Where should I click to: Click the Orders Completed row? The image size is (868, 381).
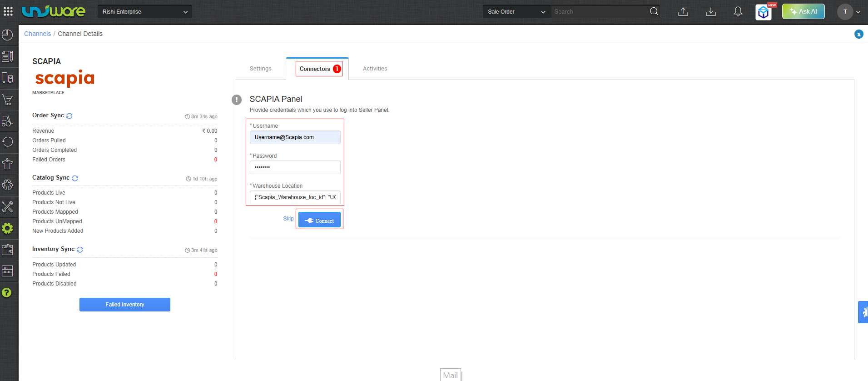[125, 150]
